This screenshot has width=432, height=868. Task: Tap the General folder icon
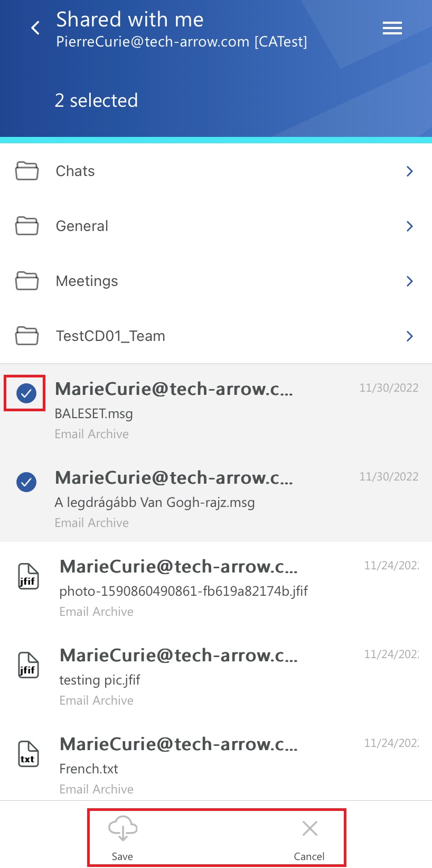tap(27, 226)
